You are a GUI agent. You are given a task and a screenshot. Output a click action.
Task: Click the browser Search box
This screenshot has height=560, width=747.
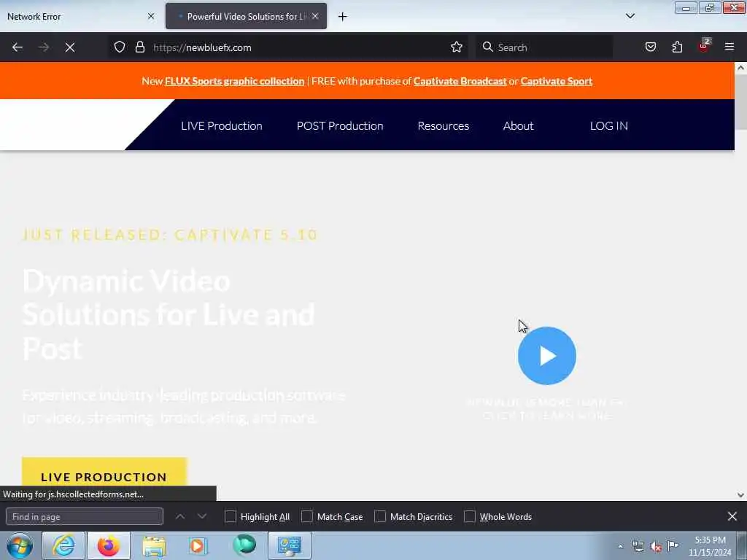point(544,47)
